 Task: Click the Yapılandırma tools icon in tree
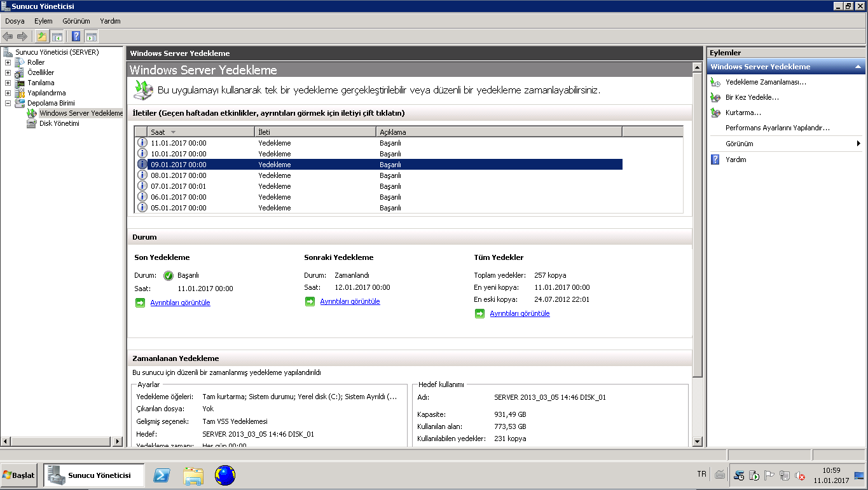click(x=20, y=93)
